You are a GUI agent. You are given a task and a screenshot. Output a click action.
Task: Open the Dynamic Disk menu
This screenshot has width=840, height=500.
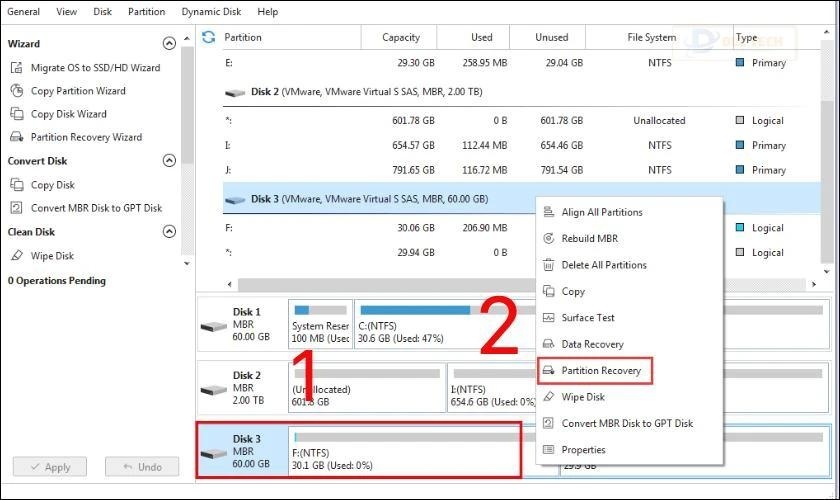[x=211, y=11]
